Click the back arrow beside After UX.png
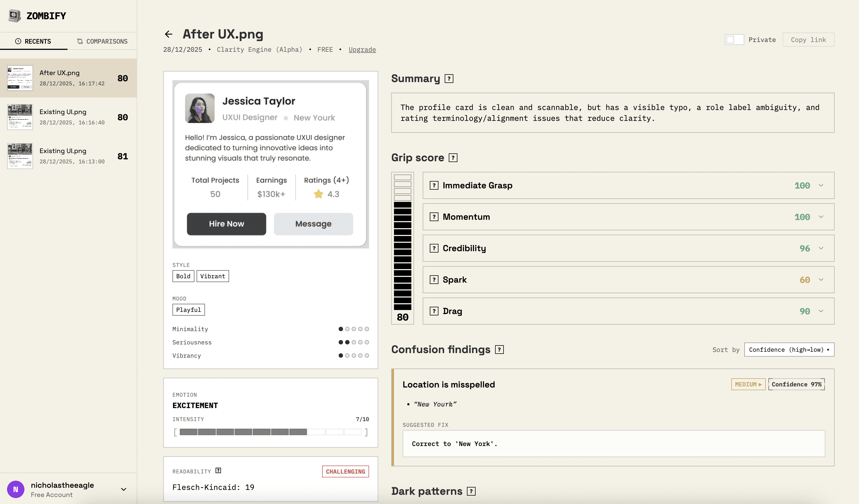 click(x=168, y=34)
